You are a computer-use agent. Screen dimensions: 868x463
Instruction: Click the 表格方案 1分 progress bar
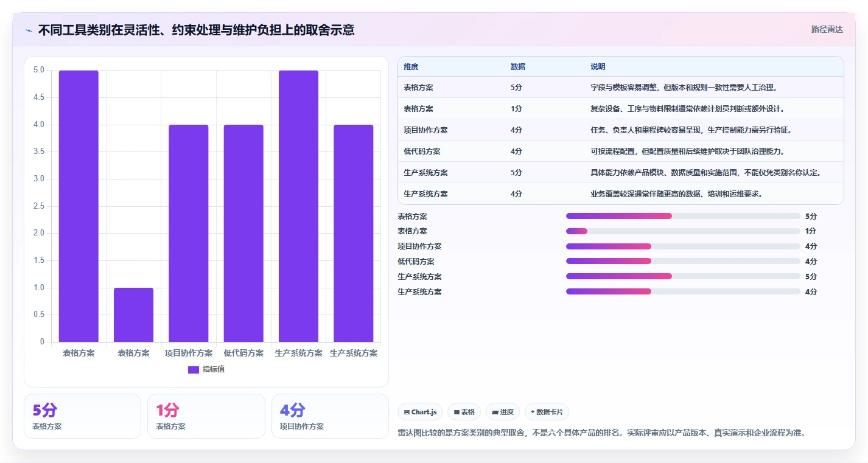(683, 231)
